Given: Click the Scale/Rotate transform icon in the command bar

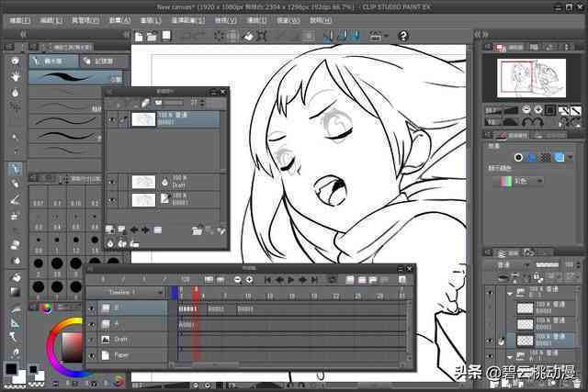Looking at the screenshot, I should (261, 37).
